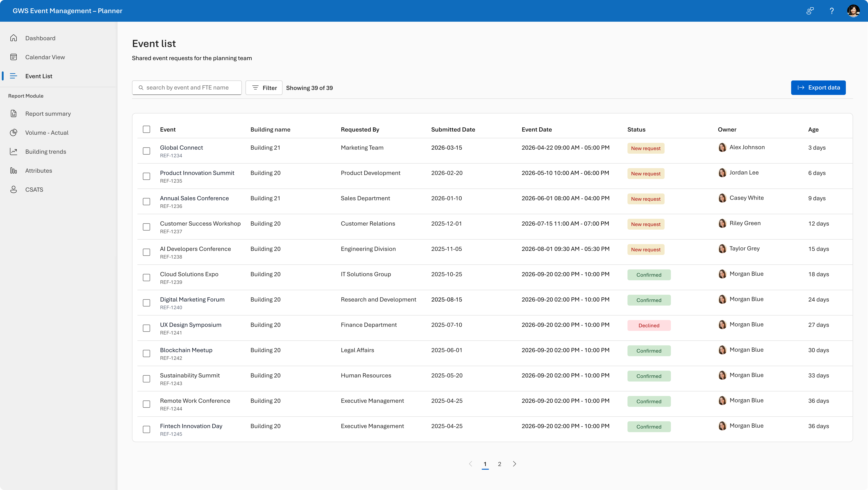Select the Annual Sales Conference row checkbox

[x=146, y=201]
